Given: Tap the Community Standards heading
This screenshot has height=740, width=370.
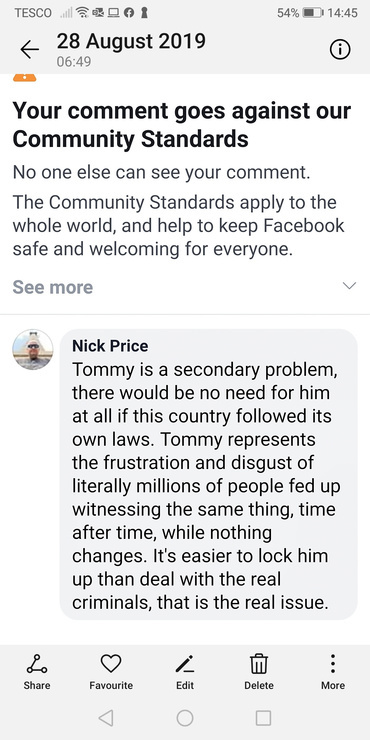Looking at the screenshot, I should tap(182, 125).
